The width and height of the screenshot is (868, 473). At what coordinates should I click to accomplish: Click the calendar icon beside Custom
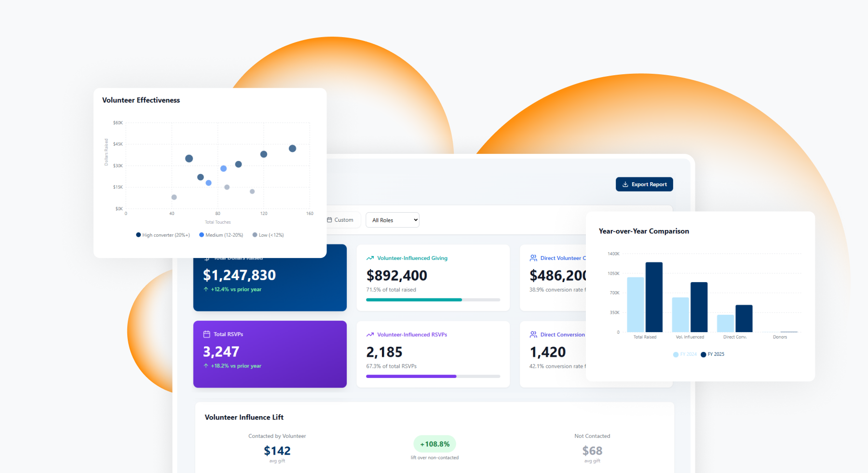coord(330,220)
